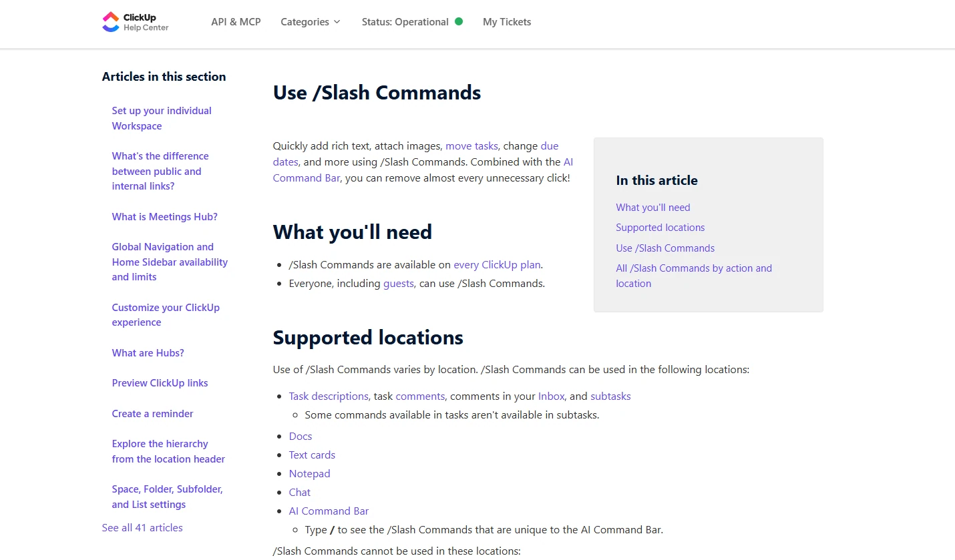955x560 pixels.
Task: Open the API & MCP page
Action: [236, 22]
